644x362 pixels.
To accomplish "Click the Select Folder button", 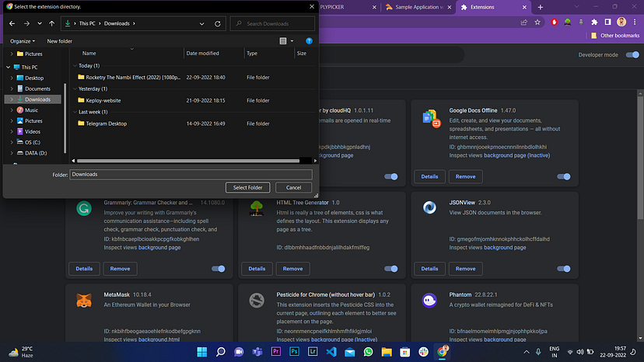I will 247,187.
